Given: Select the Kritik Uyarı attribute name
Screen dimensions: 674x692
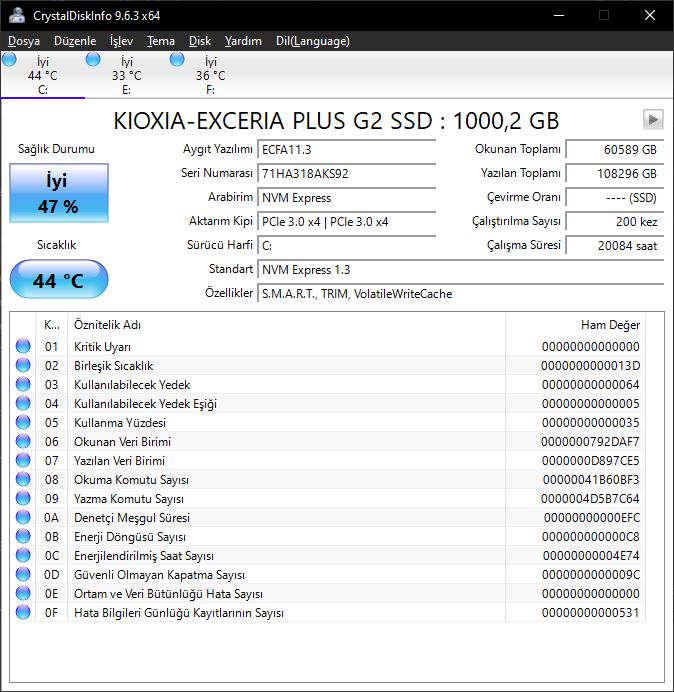Looking at the screenshot, I should pos(102,347).
